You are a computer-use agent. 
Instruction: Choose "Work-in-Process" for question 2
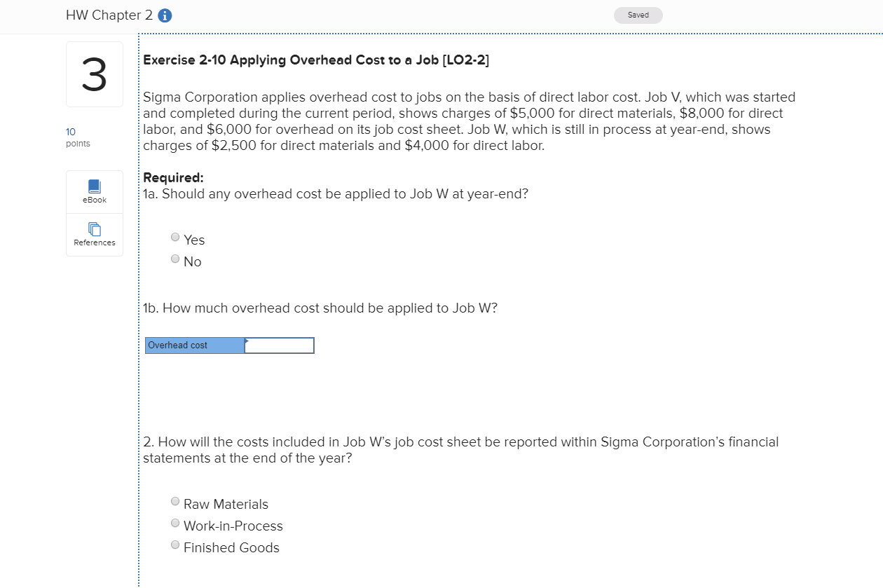174,523
